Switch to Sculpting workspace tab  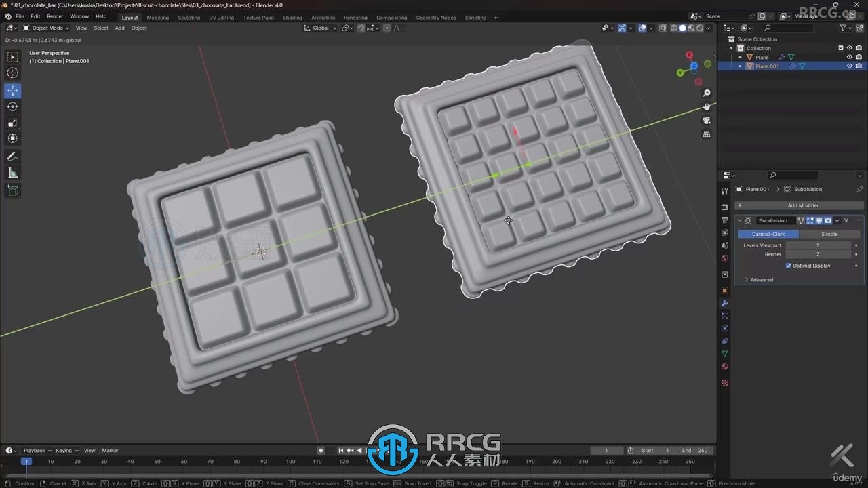click(x=189, y=18)
